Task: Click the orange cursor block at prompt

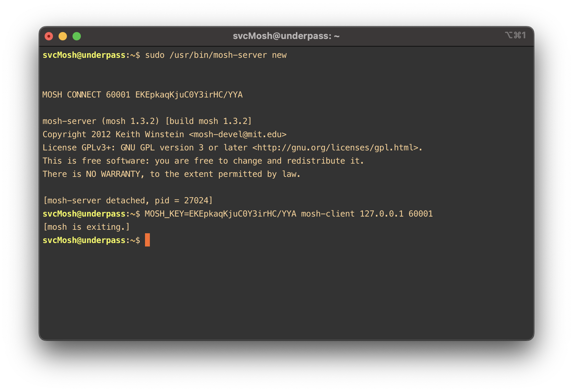Action: [147, 240]
